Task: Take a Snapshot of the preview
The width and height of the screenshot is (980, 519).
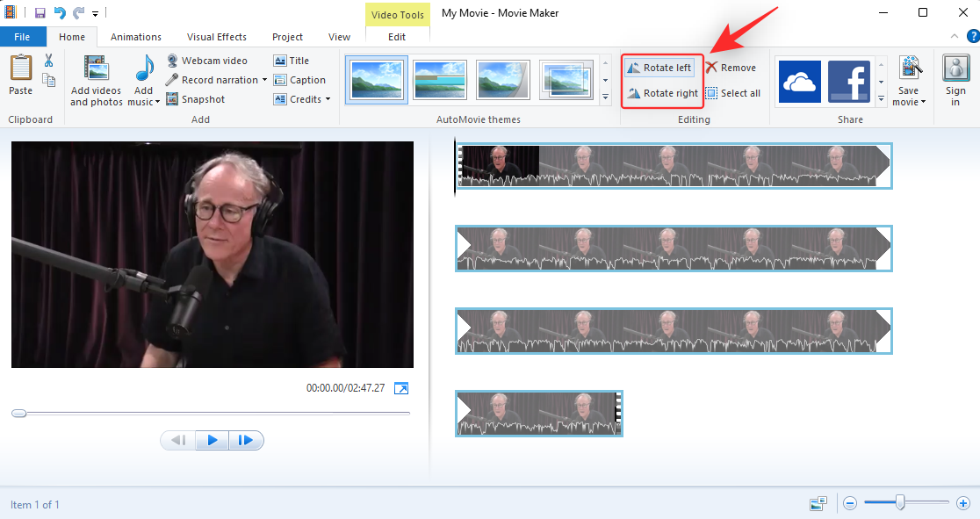Action: [x=196, y=99]
